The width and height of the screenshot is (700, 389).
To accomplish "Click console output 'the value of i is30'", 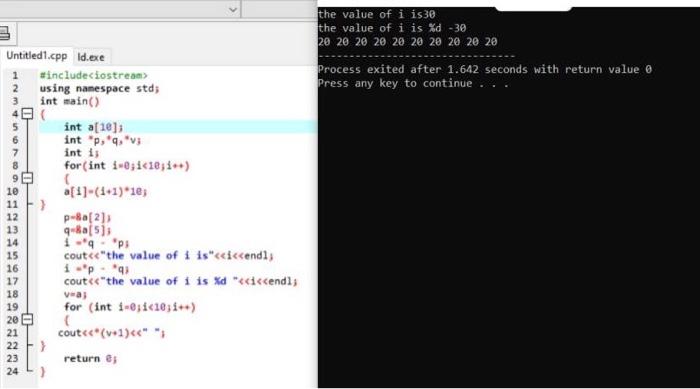I will click(377, 14).
